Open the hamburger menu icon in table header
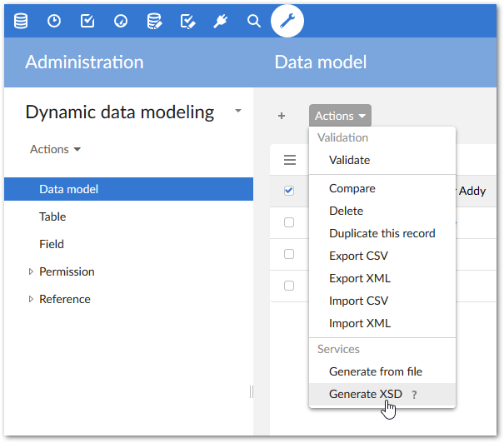 pyautogui.click(x=290, y=160)
